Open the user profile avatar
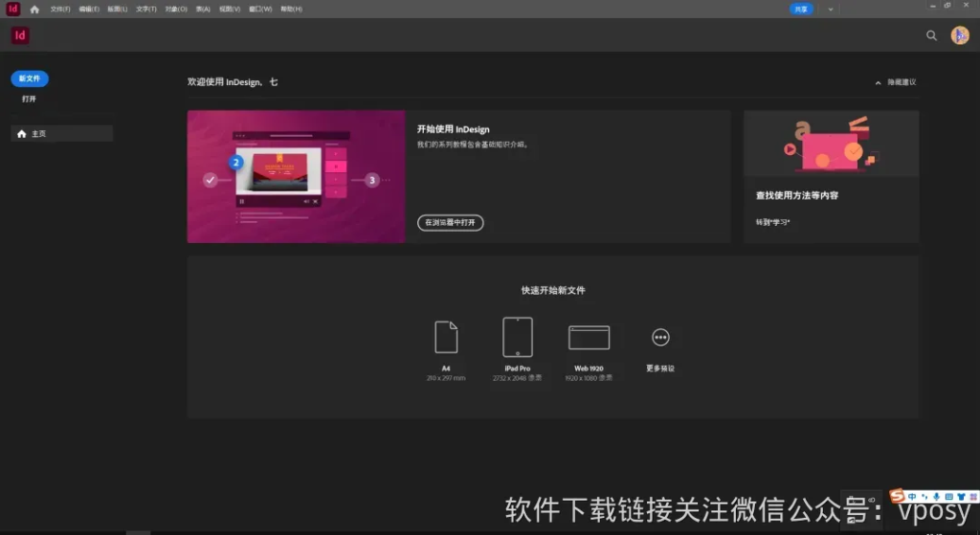 (960, 35)
